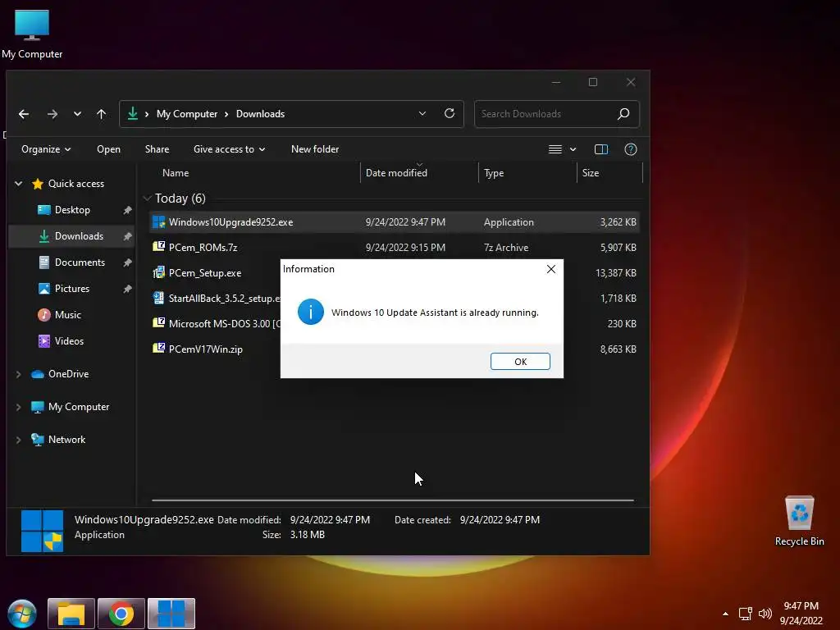Click the blue info icon in dialog
Viewport: 840px width, 630px height.
tap(311, 312)
